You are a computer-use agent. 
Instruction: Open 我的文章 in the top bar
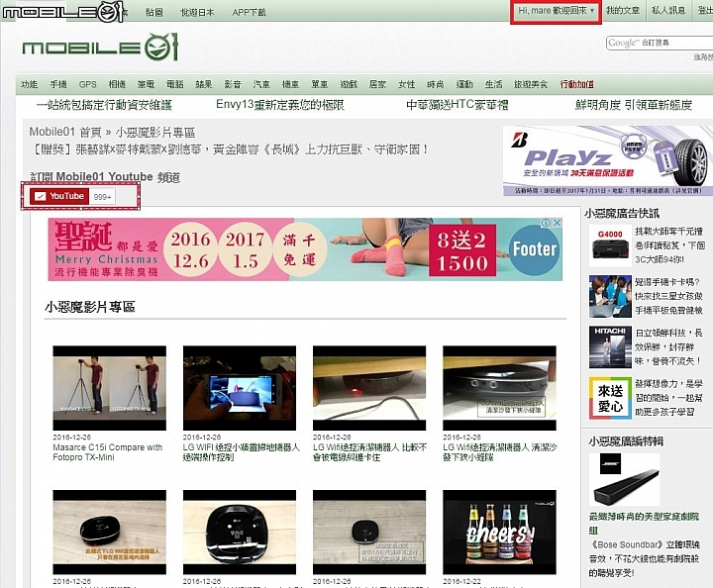tap(623, 10)
